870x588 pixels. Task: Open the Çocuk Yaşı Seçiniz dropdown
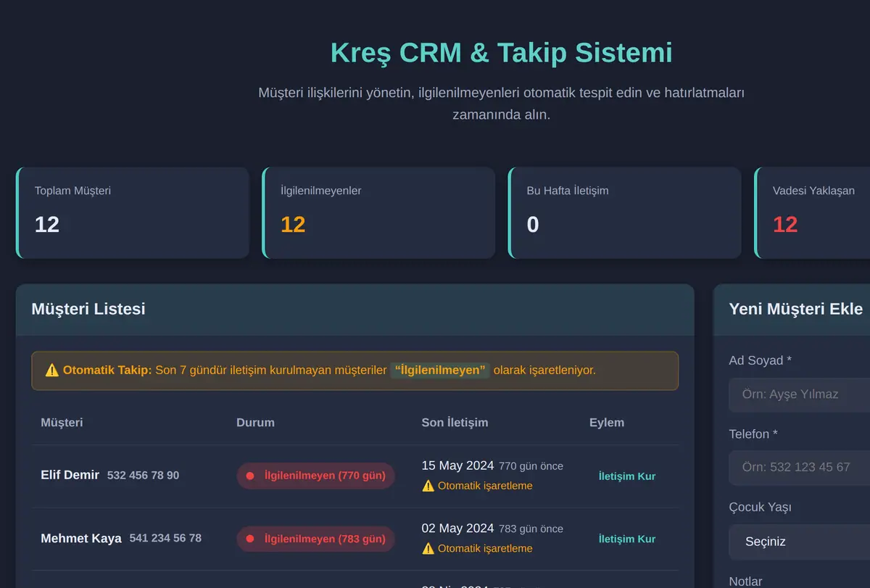pyautogui.click(x=799, y=542)
